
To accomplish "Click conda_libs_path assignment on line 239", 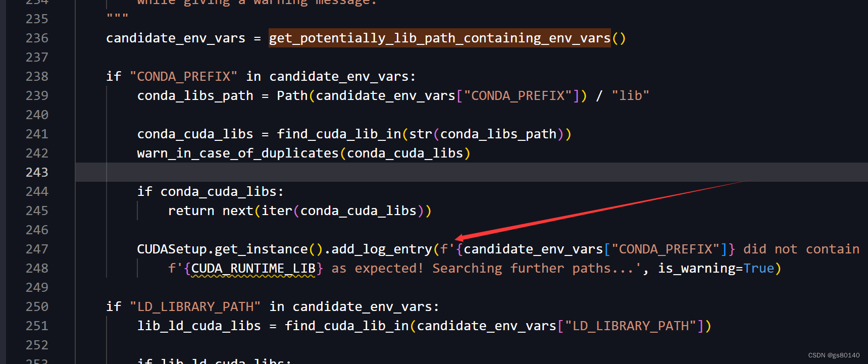I will pyautogui.click(x=195, y=96).
